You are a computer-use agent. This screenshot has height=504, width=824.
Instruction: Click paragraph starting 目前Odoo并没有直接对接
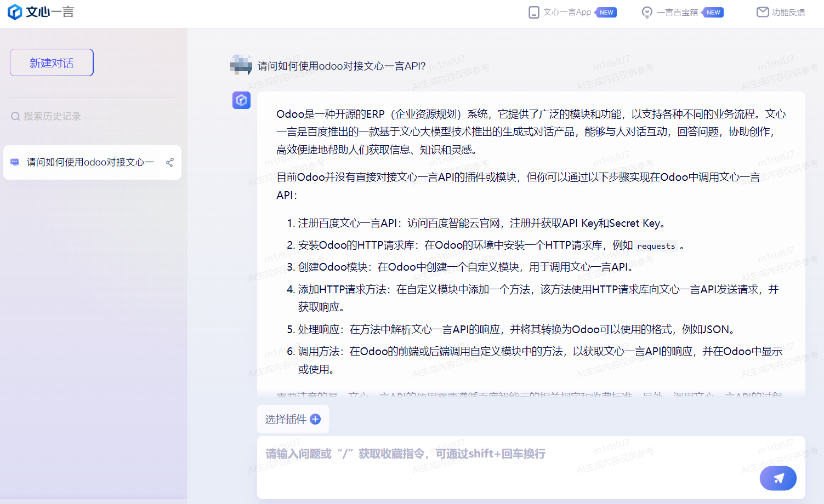coord(518,186)
